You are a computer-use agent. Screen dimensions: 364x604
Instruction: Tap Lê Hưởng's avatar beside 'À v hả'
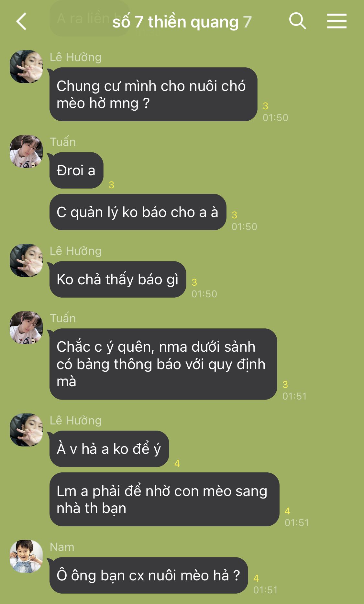(26, 430)
